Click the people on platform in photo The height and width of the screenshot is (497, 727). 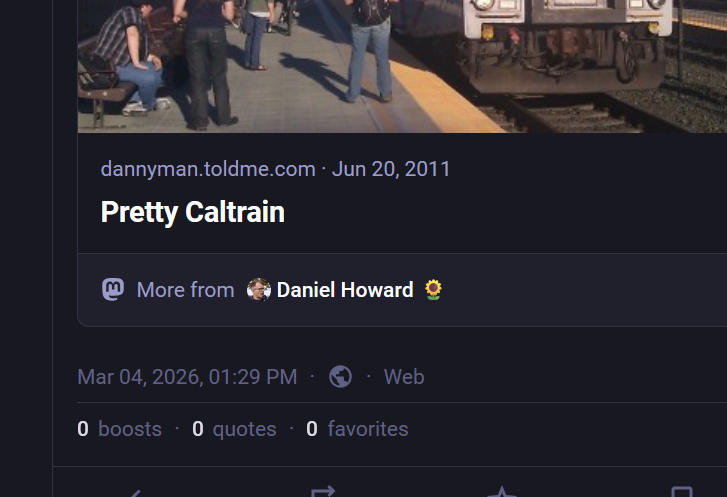210,60
